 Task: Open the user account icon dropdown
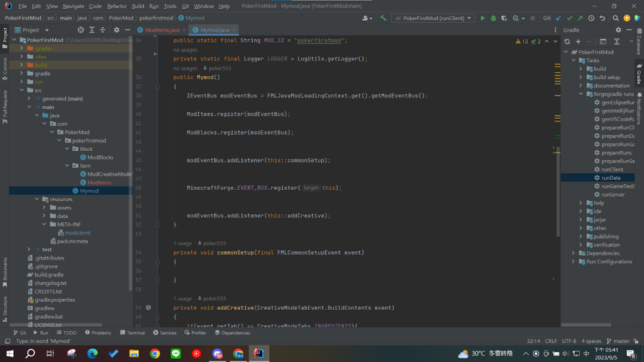367,18
